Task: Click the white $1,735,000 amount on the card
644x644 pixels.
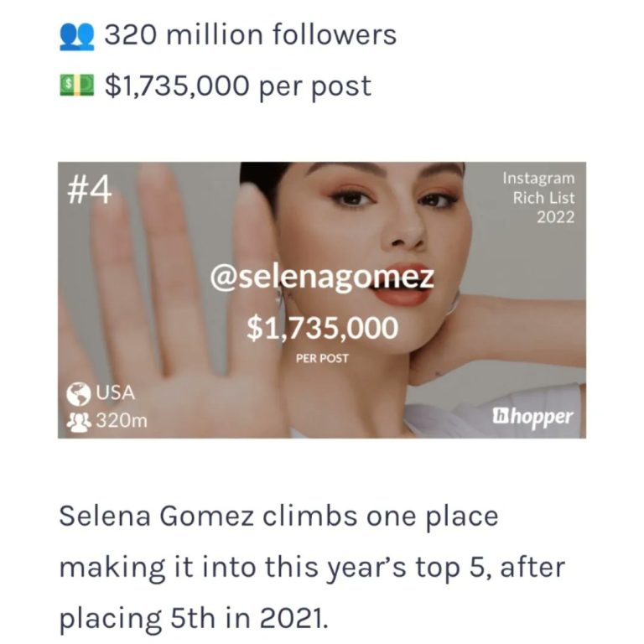Action: (322, 328)
